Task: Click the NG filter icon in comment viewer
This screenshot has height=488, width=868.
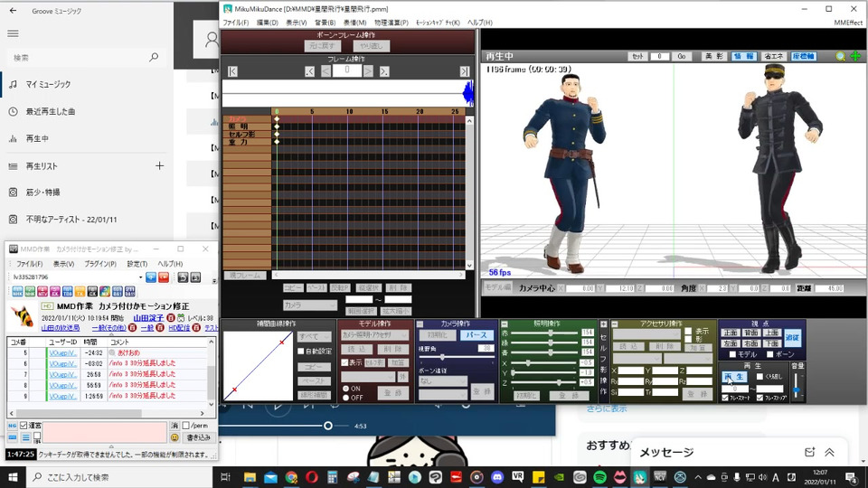Action: [12, 426]
